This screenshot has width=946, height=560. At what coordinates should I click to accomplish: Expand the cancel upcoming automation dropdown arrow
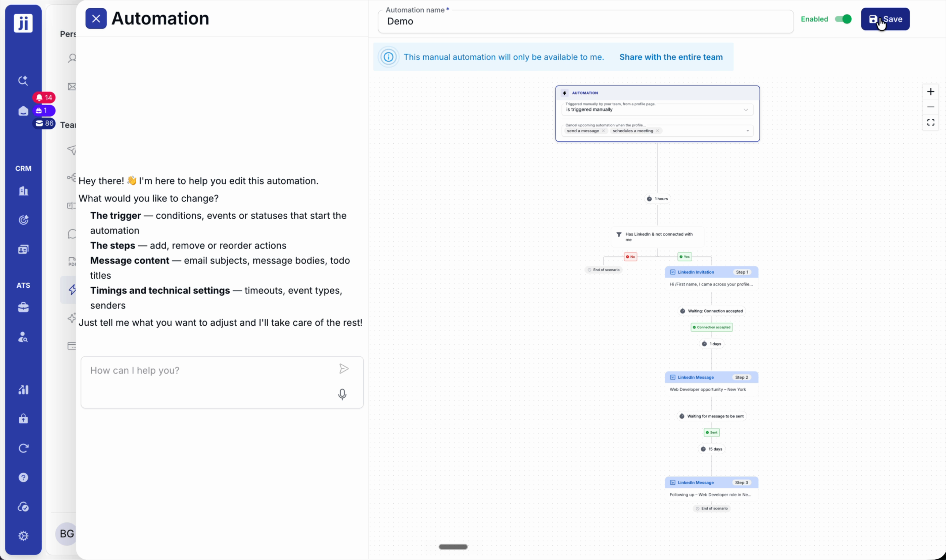click(748, 131)
